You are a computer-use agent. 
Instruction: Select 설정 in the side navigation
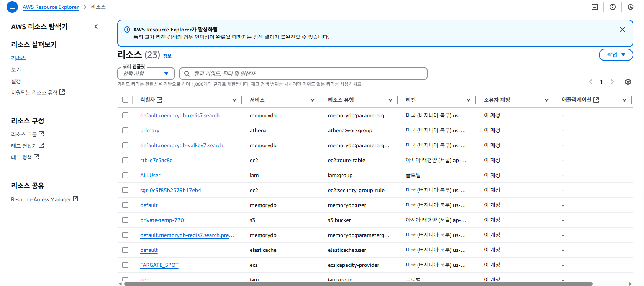[16, 81]
